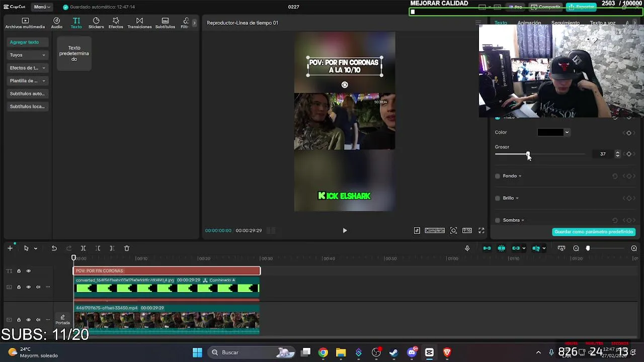Click the Grosor value field showing 37

click(603, 154)
